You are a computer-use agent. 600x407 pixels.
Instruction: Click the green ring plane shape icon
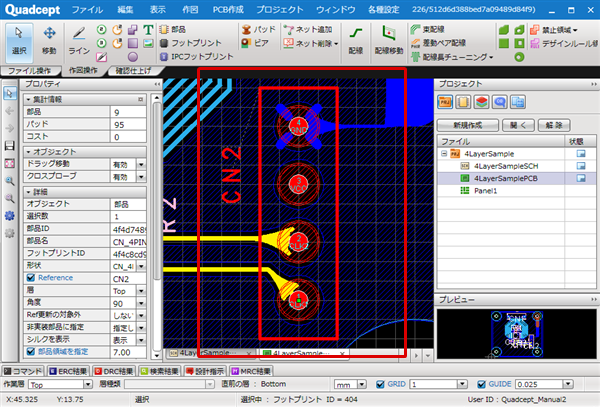pyautogui.click(x=519, y=57)
